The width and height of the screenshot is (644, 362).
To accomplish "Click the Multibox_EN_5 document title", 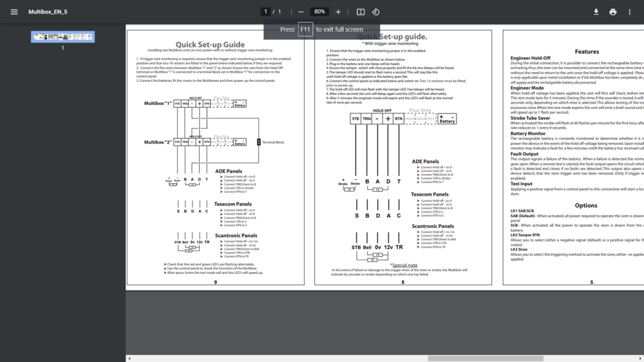I will pos(48,12).
